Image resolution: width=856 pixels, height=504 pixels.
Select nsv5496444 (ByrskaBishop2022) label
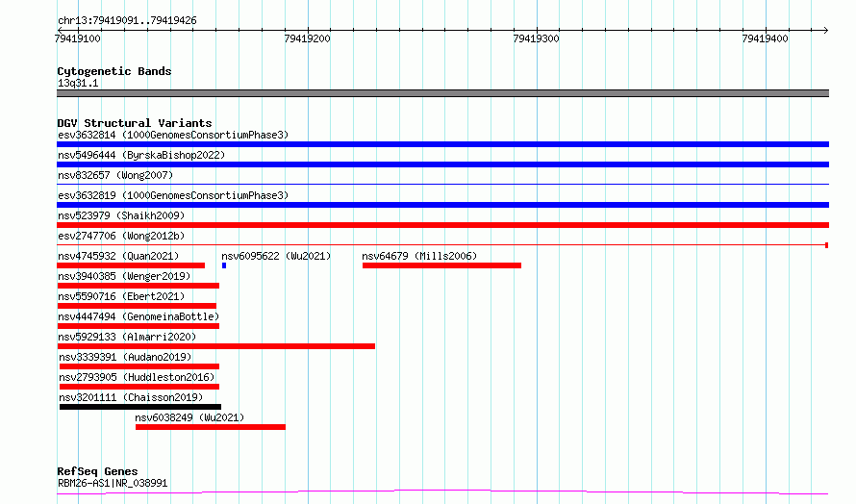(x=141, y=155)
